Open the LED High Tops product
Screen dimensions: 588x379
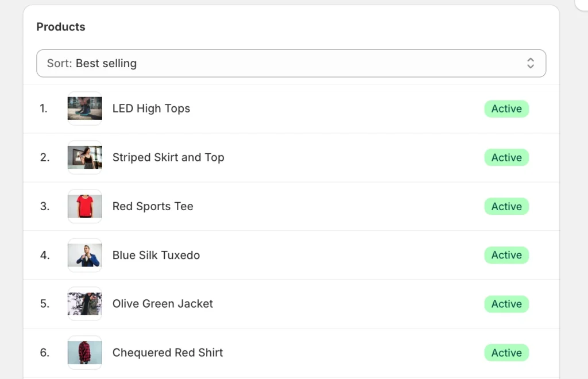pyautogui.click(x=151, y=109)
